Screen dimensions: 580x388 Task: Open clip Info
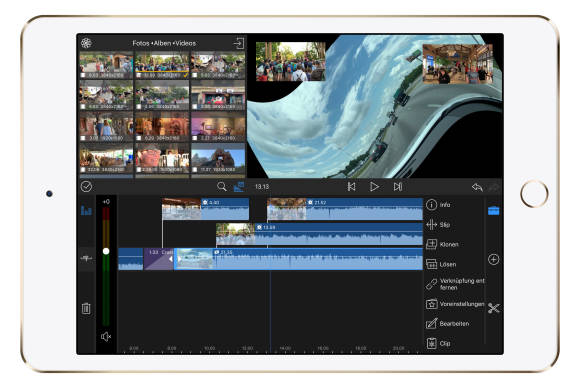[x=439, y=205]
